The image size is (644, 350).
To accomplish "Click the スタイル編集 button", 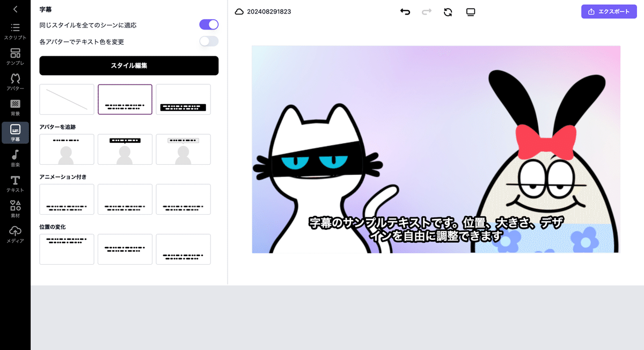I will tap(129, 65).
